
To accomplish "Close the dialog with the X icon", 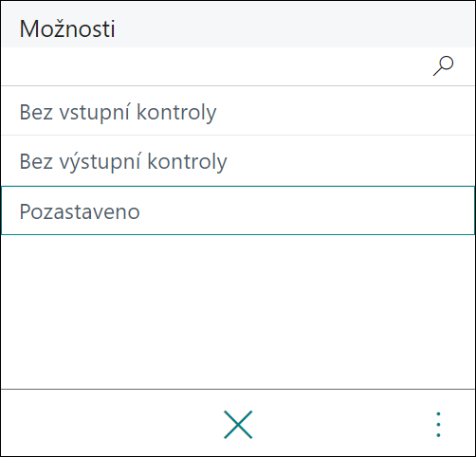I will point(238,425).
